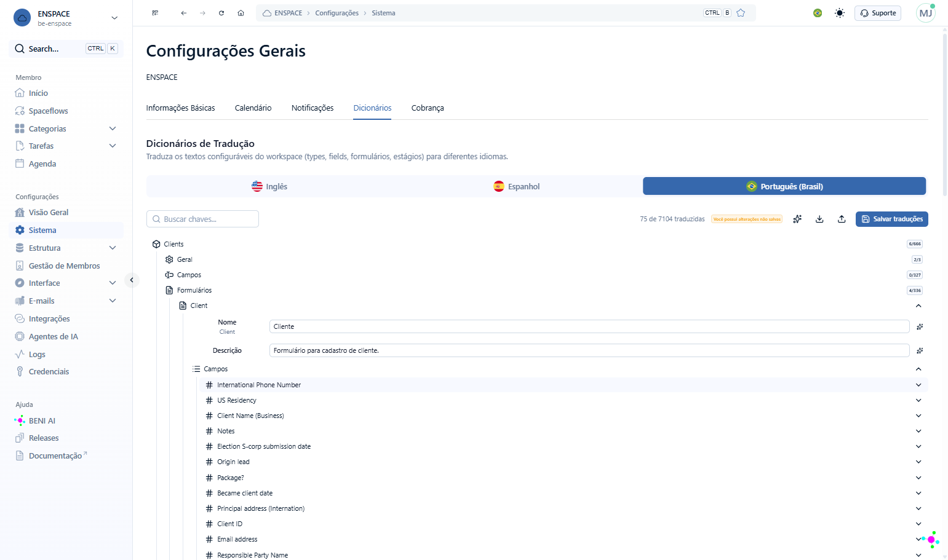This screenshot has height=560, width=948.
Task: Click the download translations icon
Action: pyautogui.click(x=819, y=219)
